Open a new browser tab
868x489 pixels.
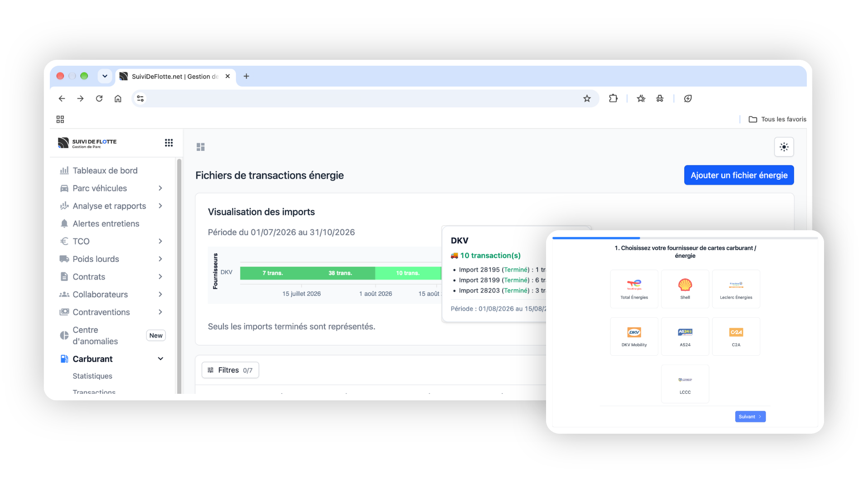(x=246, y=76)
